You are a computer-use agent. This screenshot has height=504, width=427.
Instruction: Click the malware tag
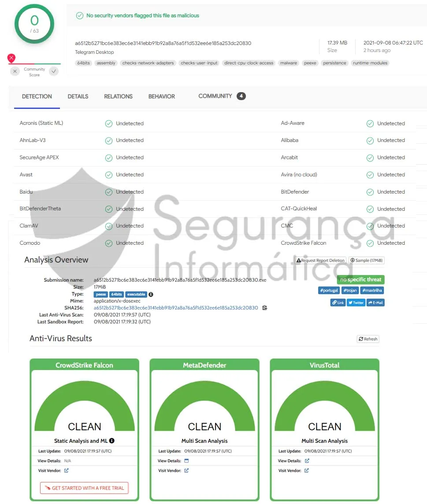point(289,63)
